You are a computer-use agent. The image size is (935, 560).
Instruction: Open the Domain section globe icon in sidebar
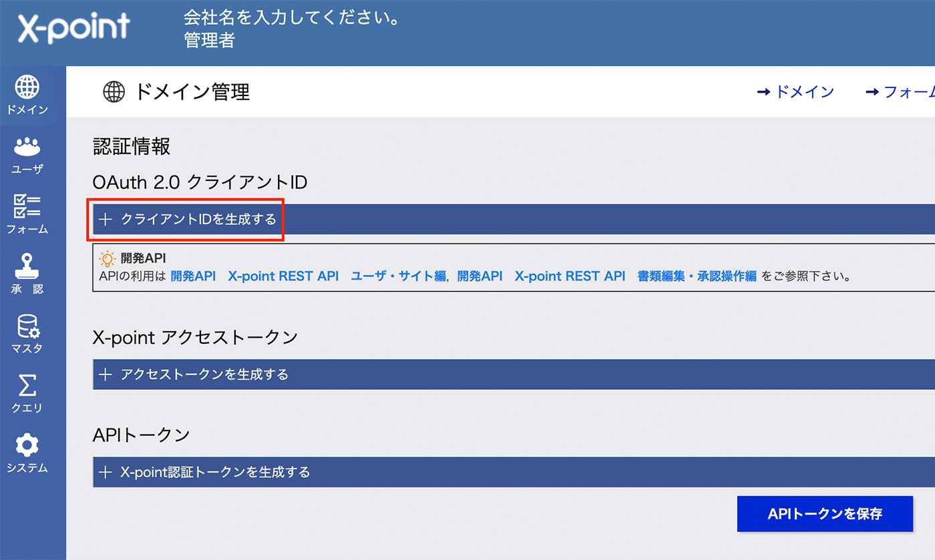pos(27,87)
